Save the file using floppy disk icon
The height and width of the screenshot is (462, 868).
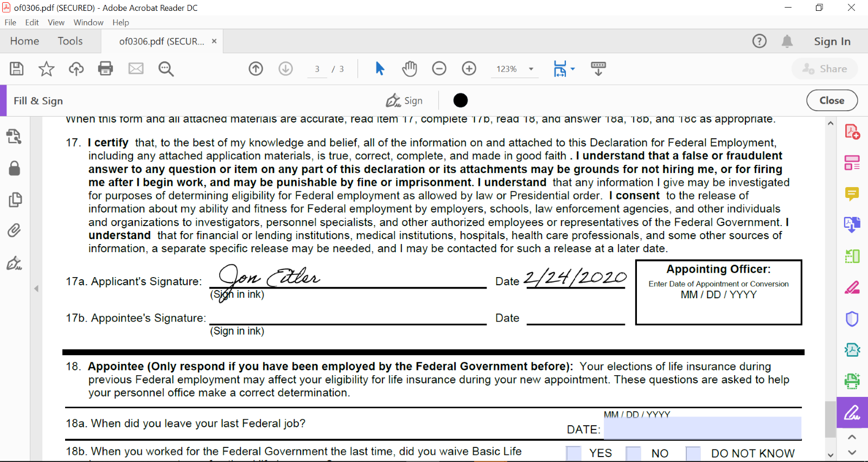tap(16, 68)
